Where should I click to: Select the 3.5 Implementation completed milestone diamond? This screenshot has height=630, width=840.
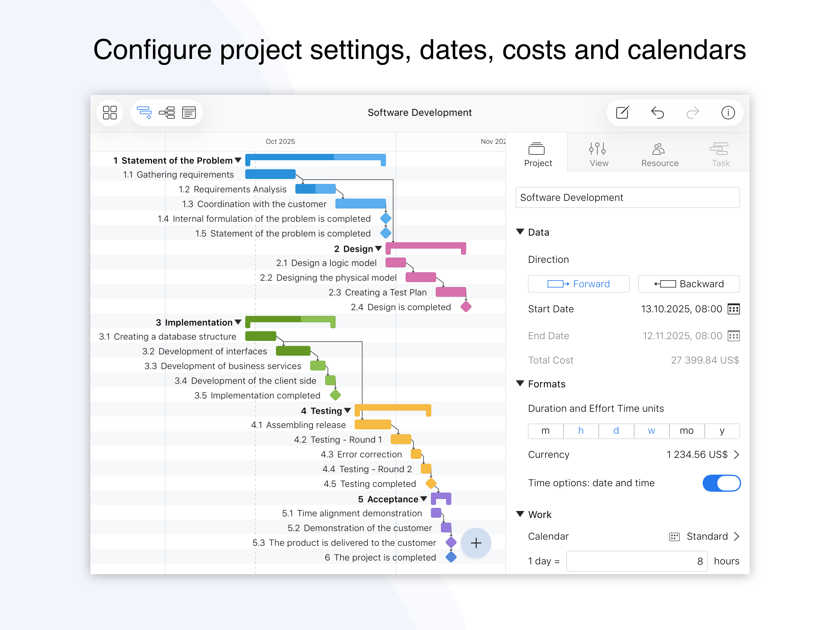coord(335,395)
